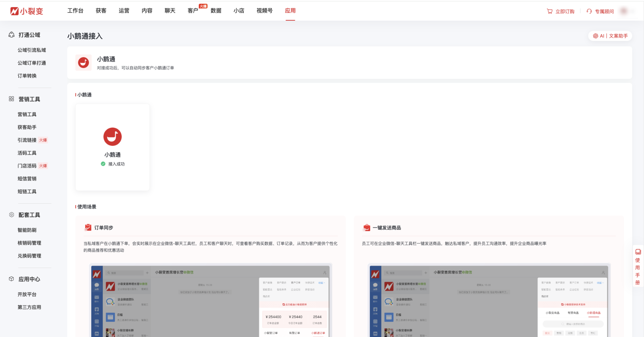Select 第三方应用 in sidebar
The height and width of the screenshot is (337, 644).
pos(29,307)
